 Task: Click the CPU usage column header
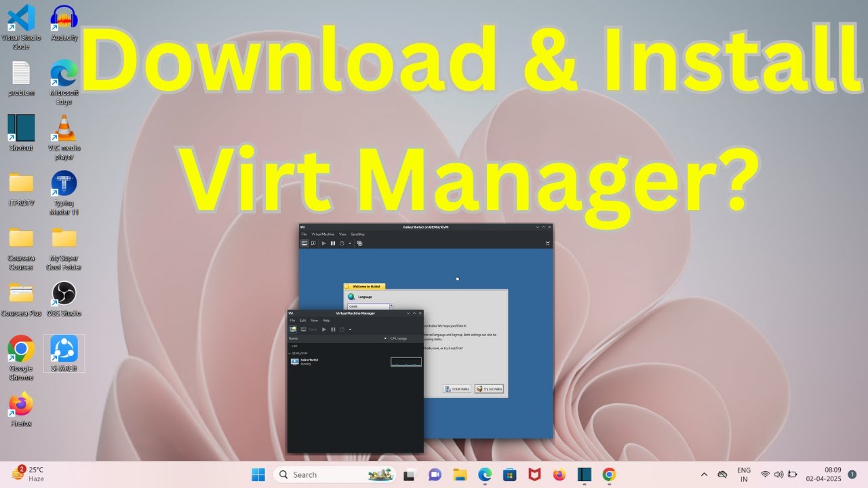[406, 338]
